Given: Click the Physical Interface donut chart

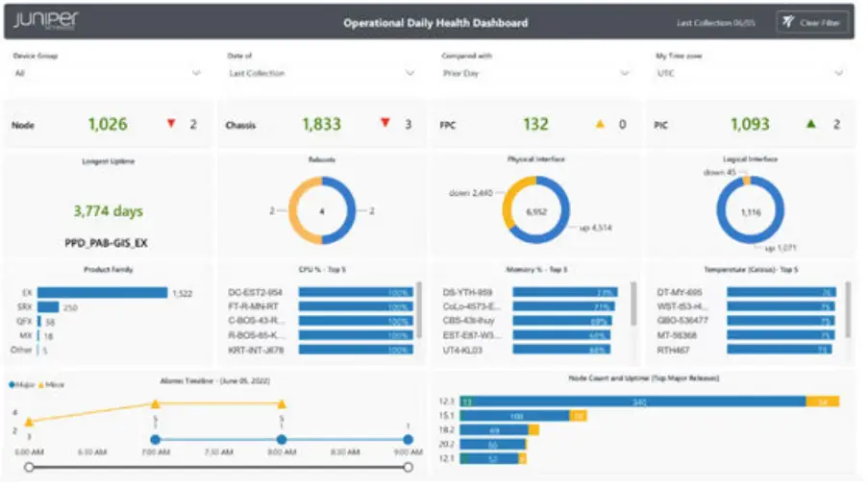Looking at the screenshot, I should (x=535, y=210).
